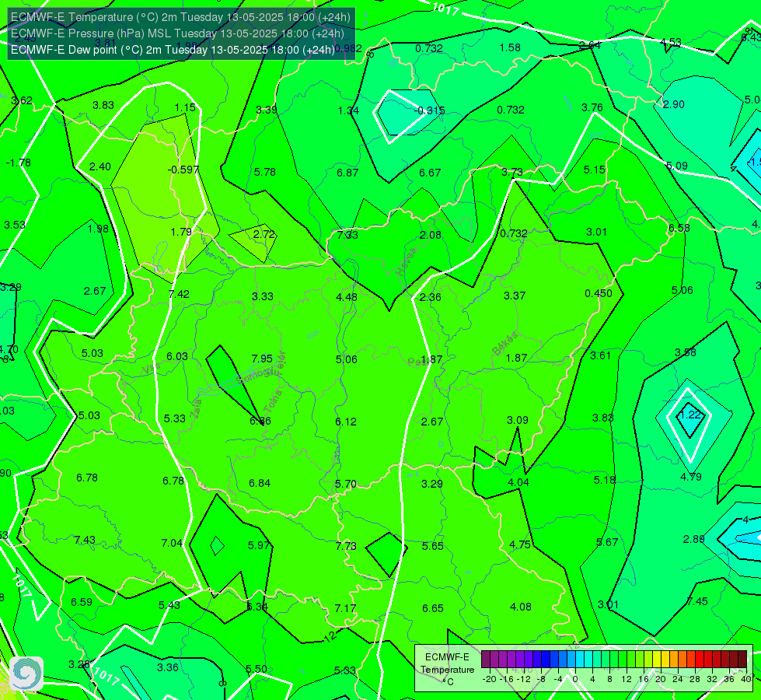Click the map value -1.78
Image resolution: width=761 pixels, height=700 pixels.
[19, 163]
